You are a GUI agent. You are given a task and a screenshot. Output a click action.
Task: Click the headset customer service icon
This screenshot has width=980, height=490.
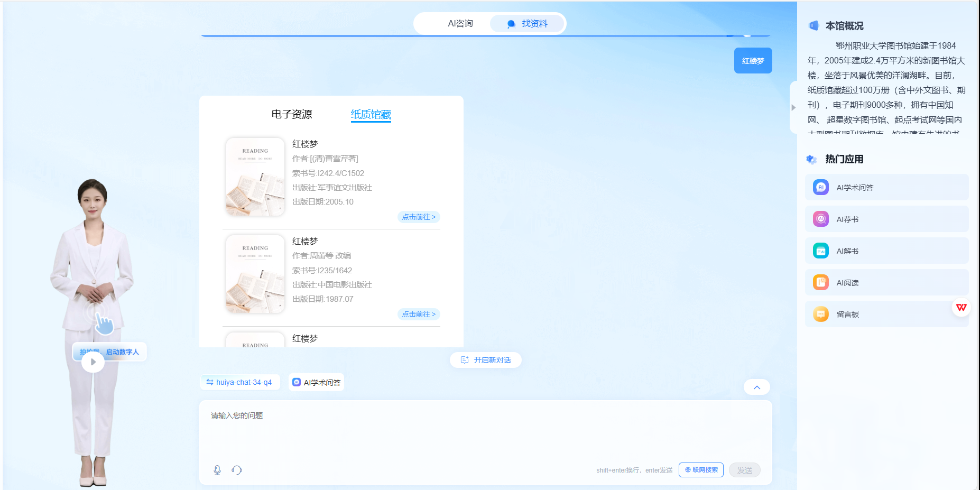pyautogui.click(x=237, y=470)
